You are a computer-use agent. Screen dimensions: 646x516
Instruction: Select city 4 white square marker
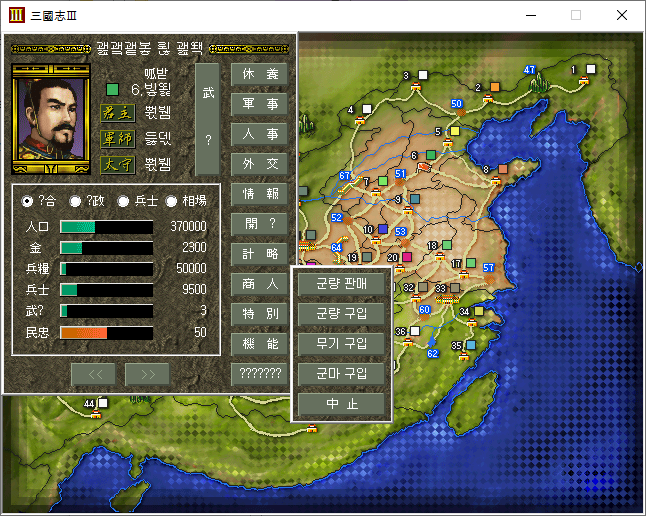click(367, 109)
